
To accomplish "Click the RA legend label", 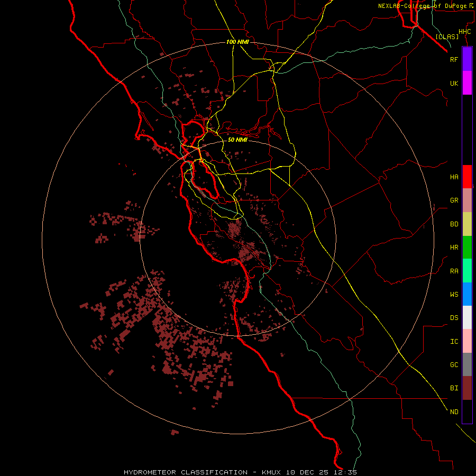I will (454, 271).
